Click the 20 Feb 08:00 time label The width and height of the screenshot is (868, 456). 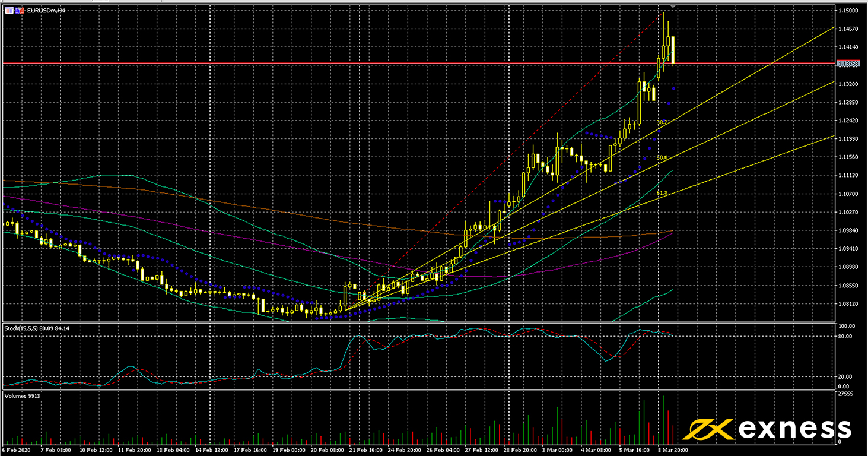(x=328, y=450)
